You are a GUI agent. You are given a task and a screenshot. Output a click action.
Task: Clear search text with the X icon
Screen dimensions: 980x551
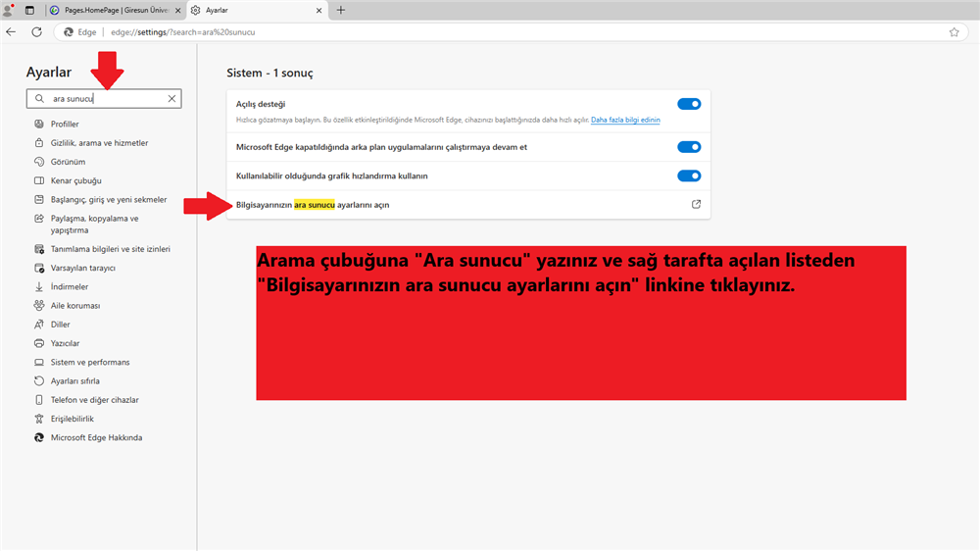(x=171, y=99)
